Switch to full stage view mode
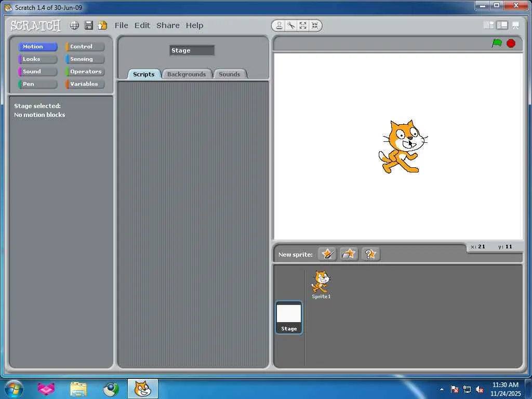This screenshot has width=532, height=399. click(x=502, y=25)
